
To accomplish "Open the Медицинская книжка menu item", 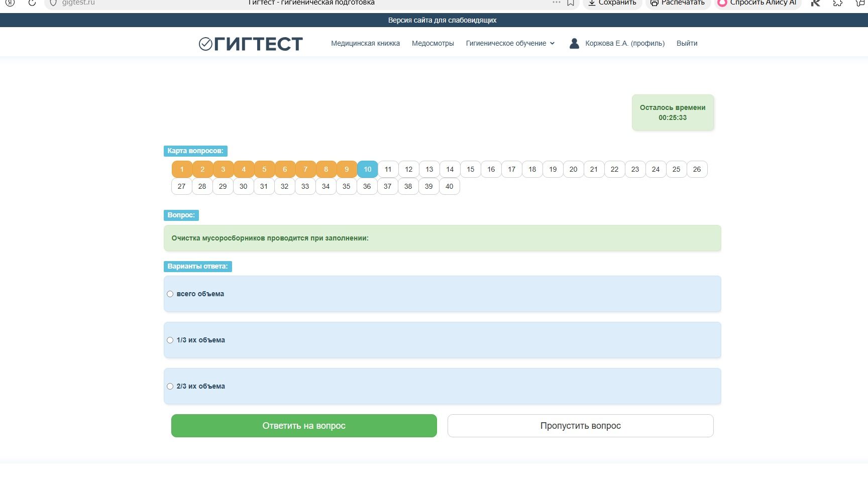I will click(365, 43).
